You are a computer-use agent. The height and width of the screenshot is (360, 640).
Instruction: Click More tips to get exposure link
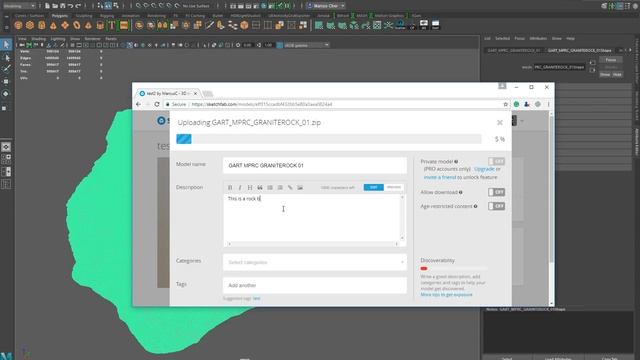pos(447,294)
